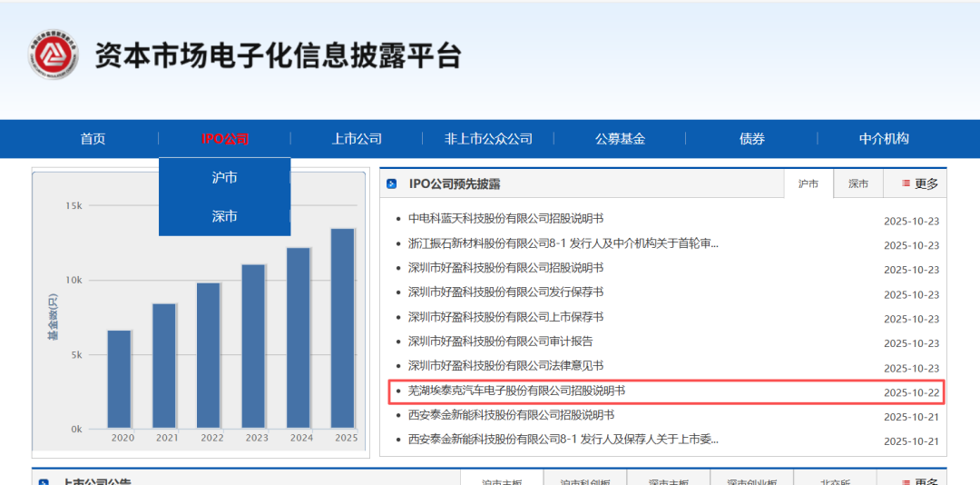Open 深圳市好盈科技股份有限公司上市保荐书

pyautogui.click(x=505, y=317)
